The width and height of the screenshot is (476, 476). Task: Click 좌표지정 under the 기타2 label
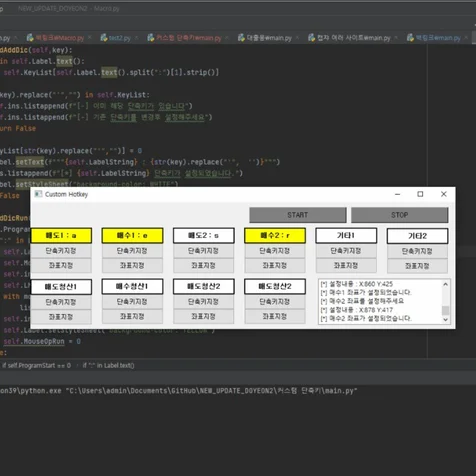(417, 266)
